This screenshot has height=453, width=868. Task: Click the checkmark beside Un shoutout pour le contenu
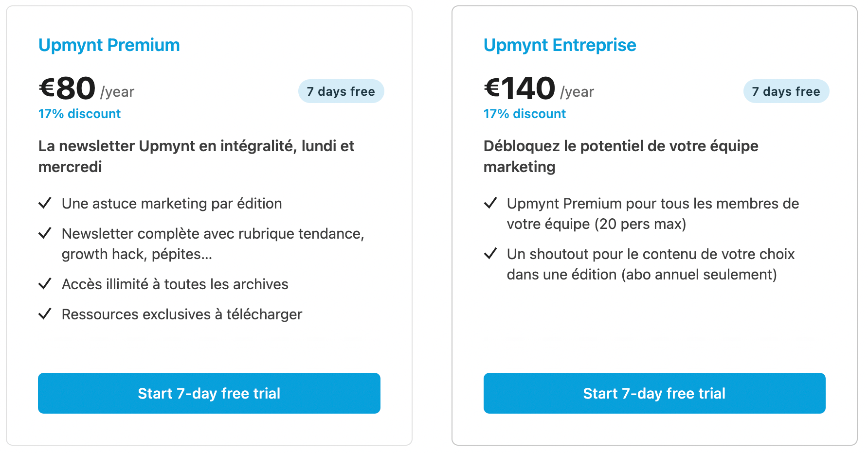(490, 254)
